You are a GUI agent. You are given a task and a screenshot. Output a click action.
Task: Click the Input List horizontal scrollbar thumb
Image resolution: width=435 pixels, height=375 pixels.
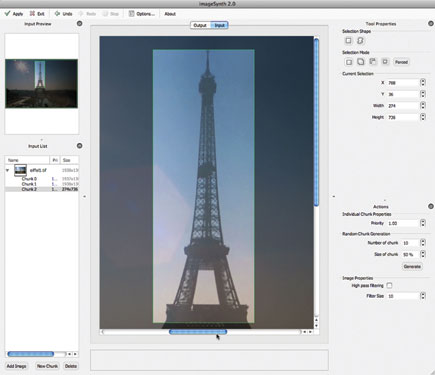(x=31, y=354)
